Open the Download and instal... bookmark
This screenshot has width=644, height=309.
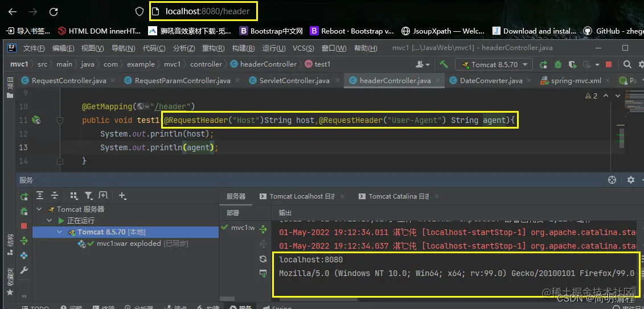[x=534, y=31]
